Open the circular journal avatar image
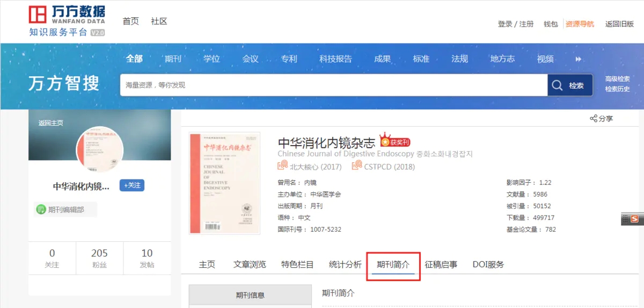 coord(100,151)
